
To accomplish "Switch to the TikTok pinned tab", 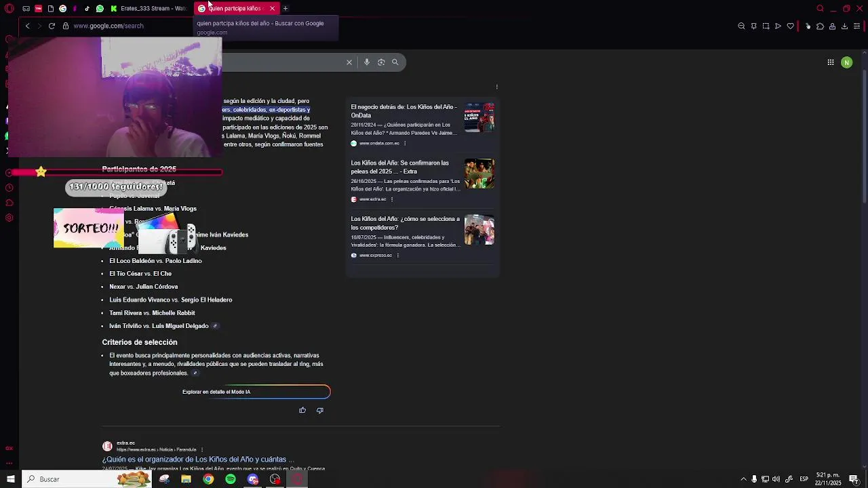I will 87,8.
